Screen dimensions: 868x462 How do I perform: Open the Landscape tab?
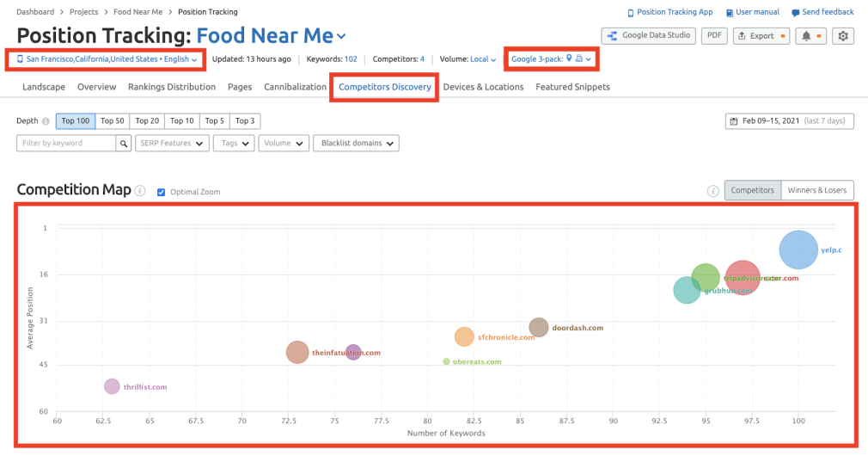pyautogui.click(x=44, y=87)
